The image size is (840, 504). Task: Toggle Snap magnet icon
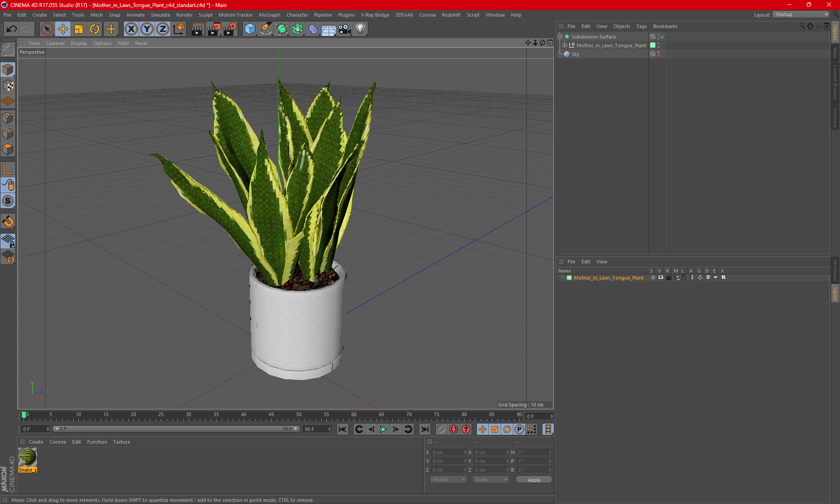pos(8,221)
